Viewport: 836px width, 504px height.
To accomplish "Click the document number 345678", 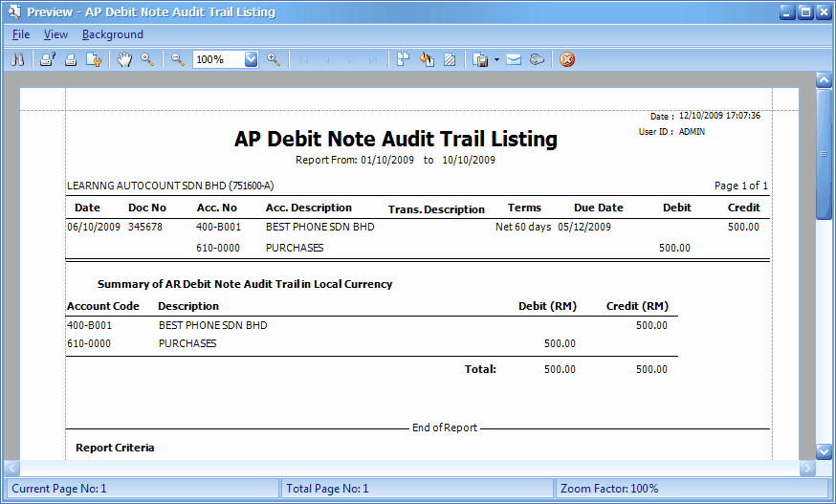I will click(x=145, y=227).
